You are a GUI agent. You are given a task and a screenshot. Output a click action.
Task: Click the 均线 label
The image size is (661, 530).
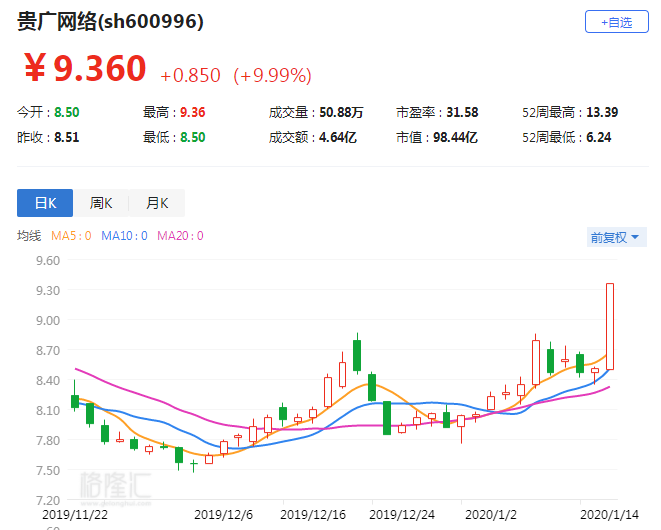point(29,236)
